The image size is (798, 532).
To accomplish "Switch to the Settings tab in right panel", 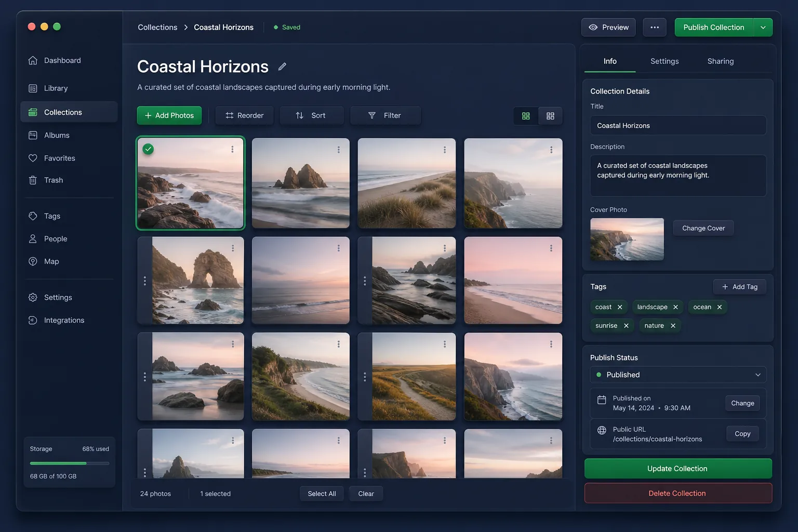I will (664, 61).
